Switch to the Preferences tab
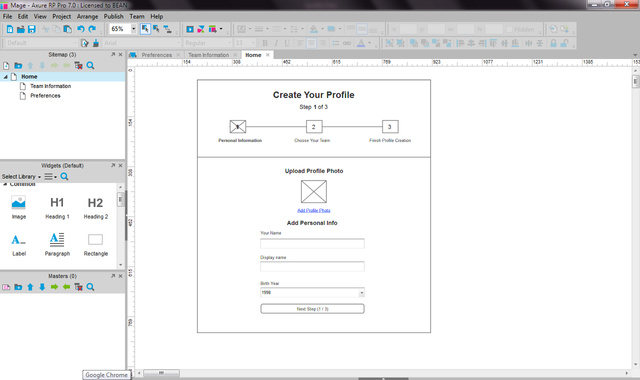Screen dimensions: 640x380 (x=157, y=55)
